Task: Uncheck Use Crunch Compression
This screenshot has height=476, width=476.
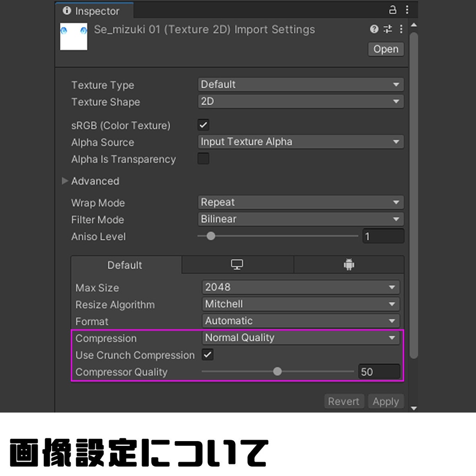Action: coord(207,355)
